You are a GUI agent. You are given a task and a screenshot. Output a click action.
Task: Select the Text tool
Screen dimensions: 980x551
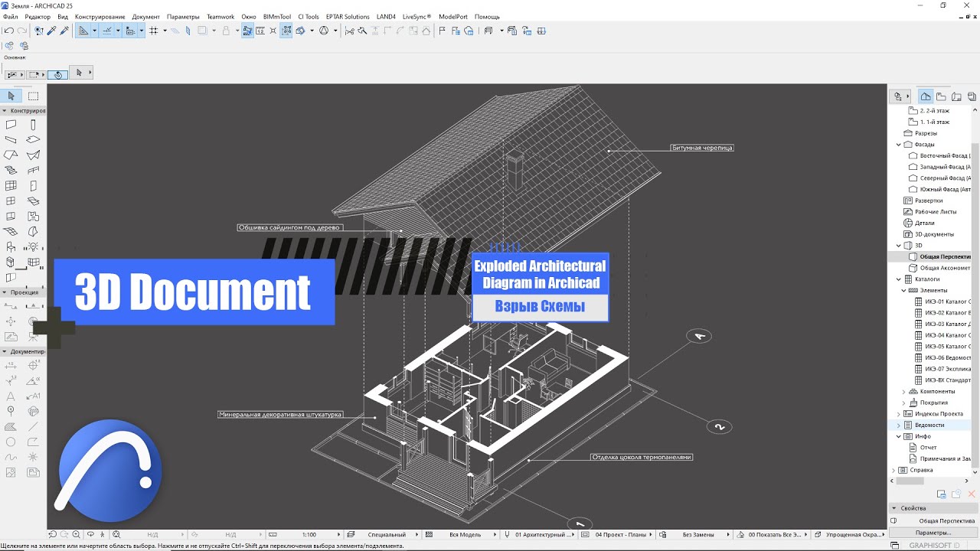[x=11, y=396]
